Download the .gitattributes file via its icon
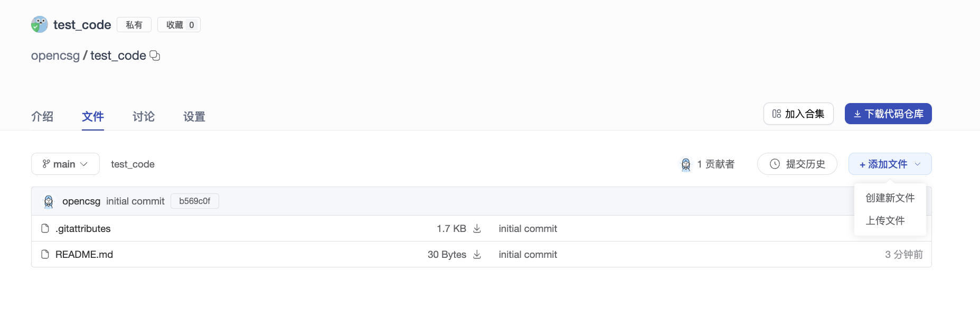The height and width of the screenshot is (316, 980). click(x=477, y=228)
